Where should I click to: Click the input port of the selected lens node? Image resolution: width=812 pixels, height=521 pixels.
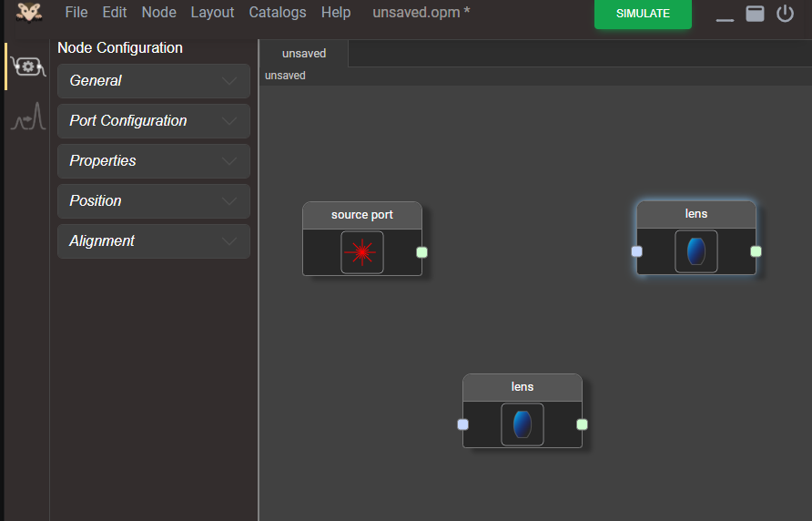pyautogui.click(x=637, y=251)
